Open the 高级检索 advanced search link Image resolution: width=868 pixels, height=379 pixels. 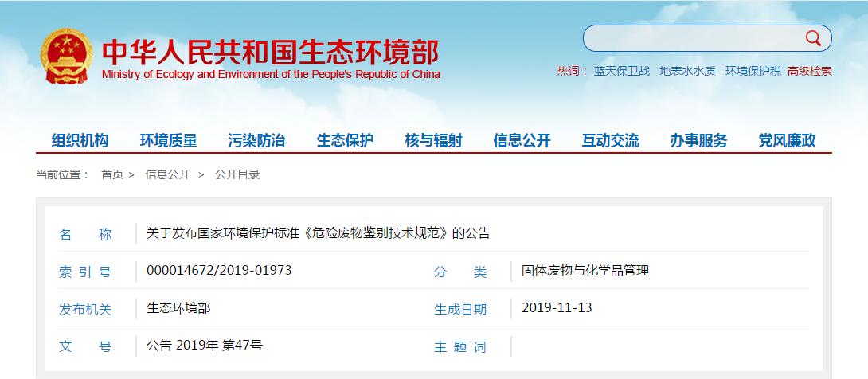pyautogui.click(x=809, y=71)
